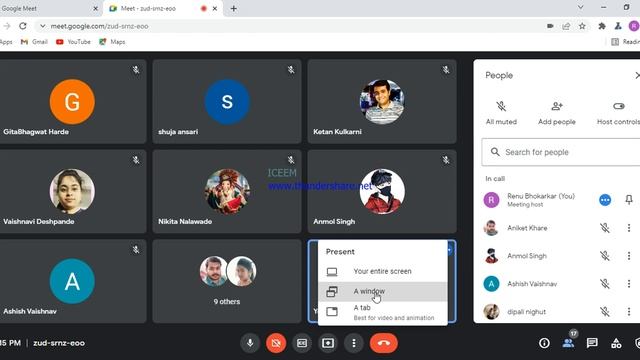The width and height of the screenshot is (640, 360).
Task: Open more options three-dot menu in call bar
Action: point(353,343)
